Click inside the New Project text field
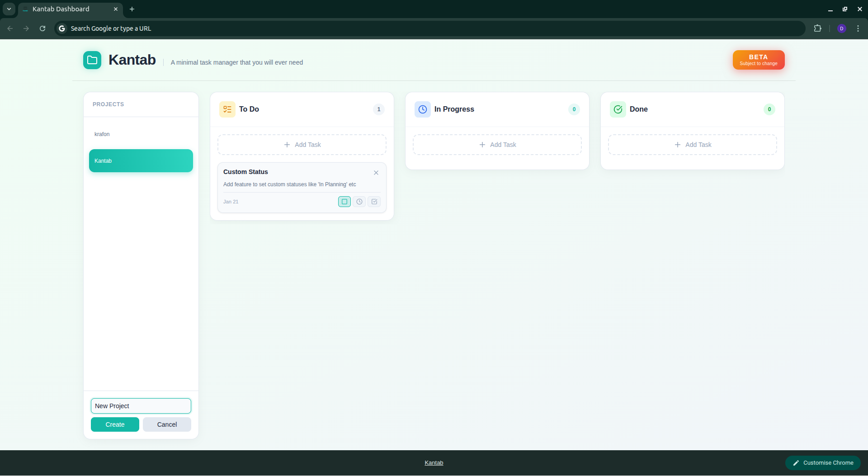This screenshot has width=868, height=476. coord(141,405)
